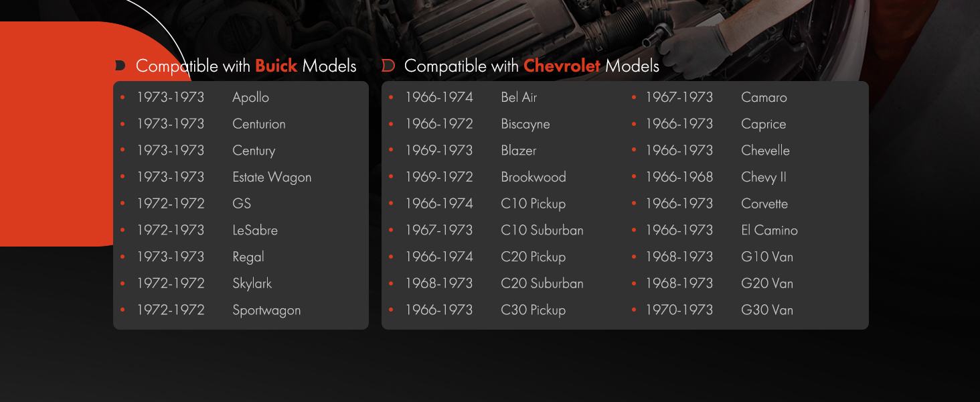Image resolution: width=980 pixels, height=402 pixels.
Task: Select the LeSabre model
Action: (x=255, y=230)
